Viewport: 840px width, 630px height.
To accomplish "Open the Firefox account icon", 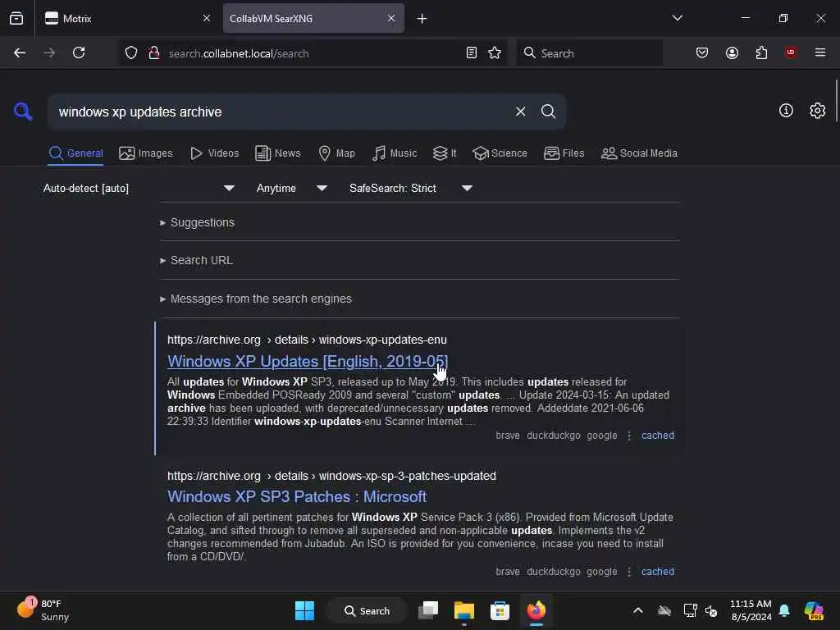I will pyautogui.click(x=732, y=52).
